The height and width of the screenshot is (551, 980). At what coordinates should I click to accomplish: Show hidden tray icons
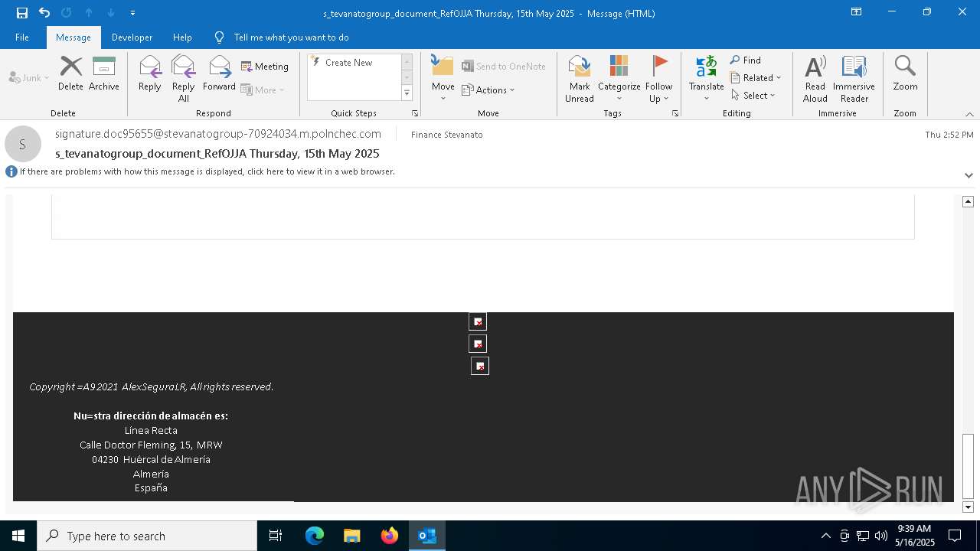pyautogui.click(x=825, y=536)
